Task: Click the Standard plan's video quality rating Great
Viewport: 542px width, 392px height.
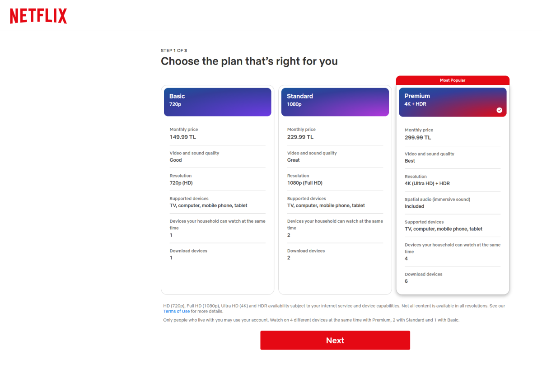Action: pyautogui.click(x=293, y=160)
